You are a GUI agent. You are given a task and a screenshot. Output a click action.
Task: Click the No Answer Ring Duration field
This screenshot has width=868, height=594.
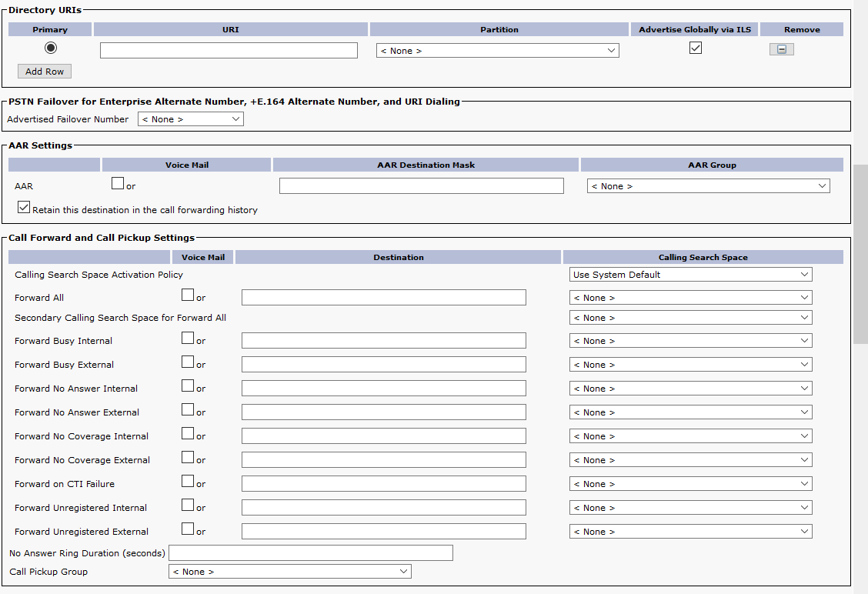[310, 553]
